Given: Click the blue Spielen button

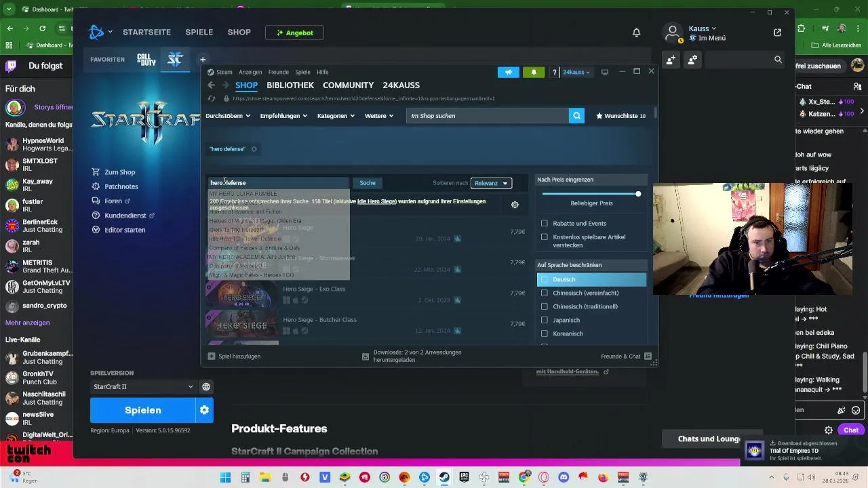Looking at the screenshot, I should coord(143,410).
